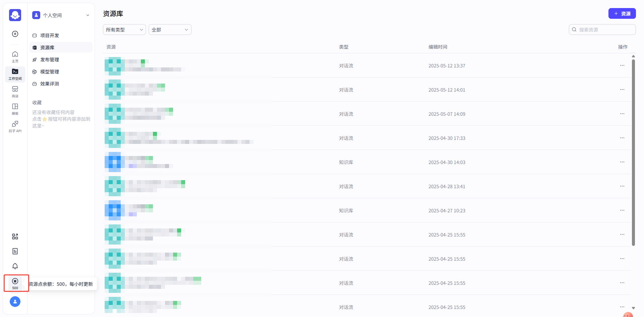Open more options for 2025-05-12 13:37 row

(622, 65)
